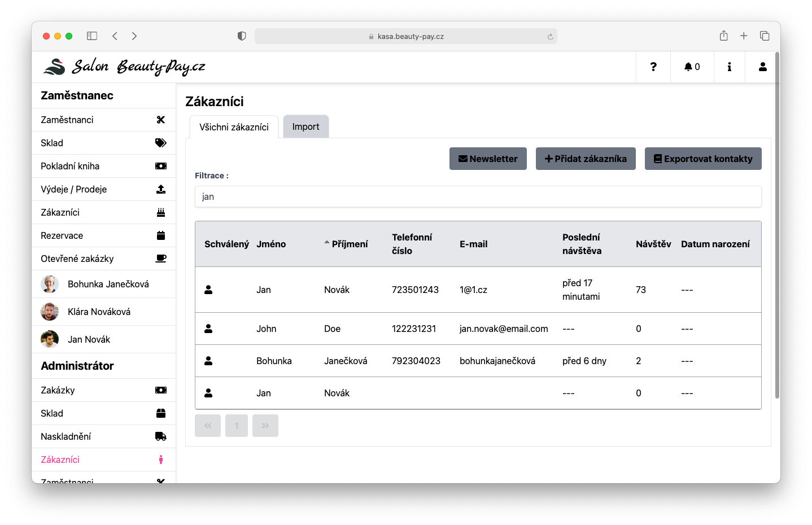812x525 pixels.
Task: Sort by Datum narození header
Action: coord(715,244)
